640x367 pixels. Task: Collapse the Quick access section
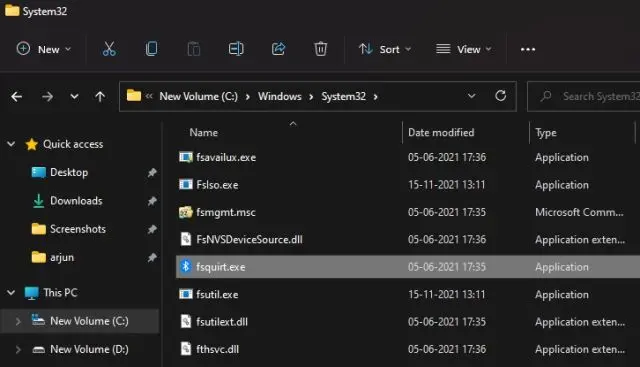click(11, 144)
